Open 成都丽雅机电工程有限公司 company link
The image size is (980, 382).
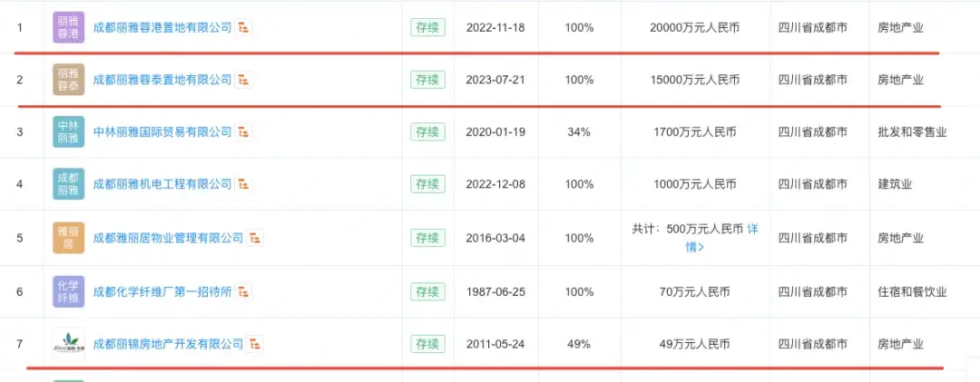tap(162, 184)
